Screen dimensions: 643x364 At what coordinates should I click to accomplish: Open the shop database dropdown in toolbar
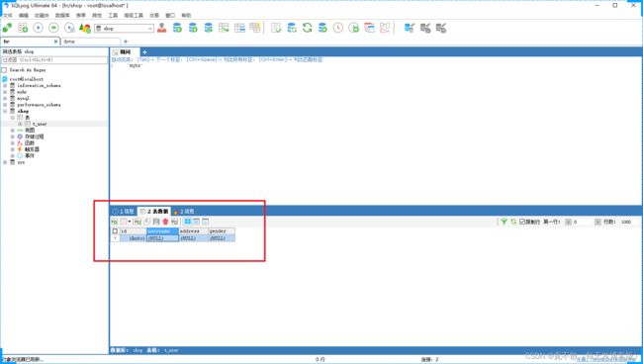[124, 29]
